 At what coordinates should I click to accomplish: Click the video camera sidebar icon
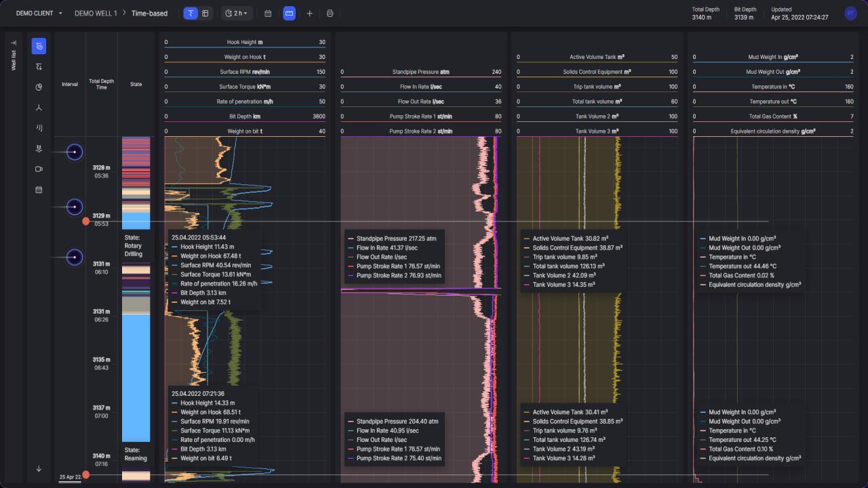[39, 169]
